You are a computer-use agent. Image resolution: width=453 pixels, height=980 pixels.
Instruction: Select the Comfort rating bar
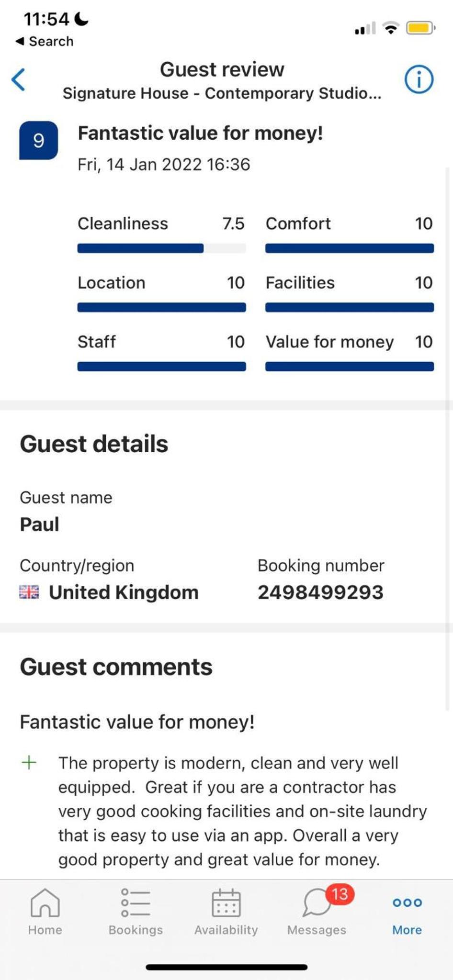(x=350, y=248)
